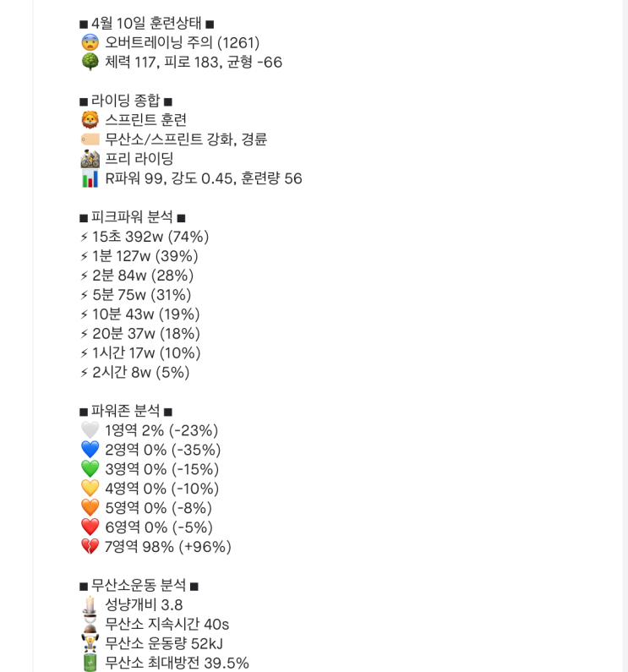Image resolution: width=628 pixels, height=672 pixels.
Task: Click the ■ 파워존 분석 ■ heading text
Action: click(125, 411)
